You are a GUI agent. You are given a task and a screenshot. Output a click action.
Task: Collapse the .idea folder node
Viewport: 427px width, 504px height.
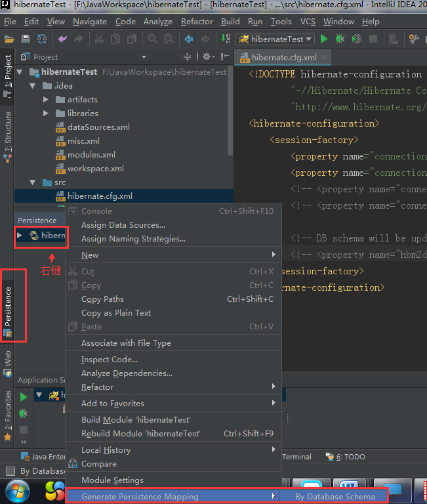coord(33,86)
